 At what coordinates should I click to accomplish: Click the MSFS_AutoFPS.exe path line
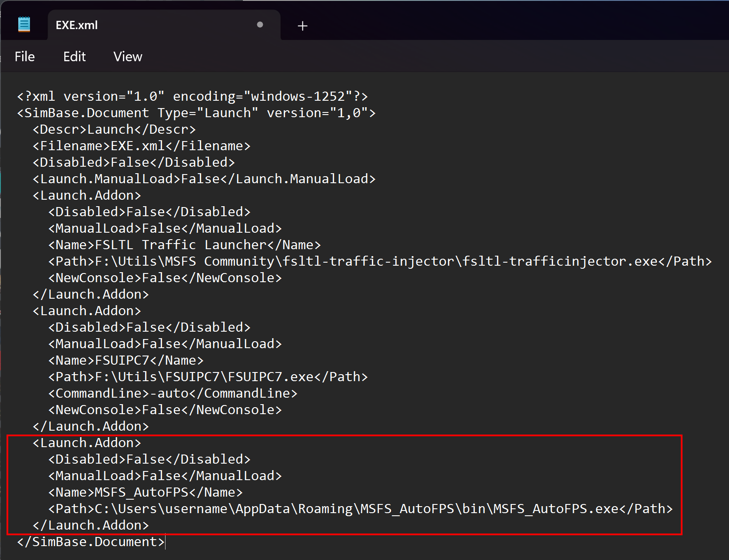[361, 509]
